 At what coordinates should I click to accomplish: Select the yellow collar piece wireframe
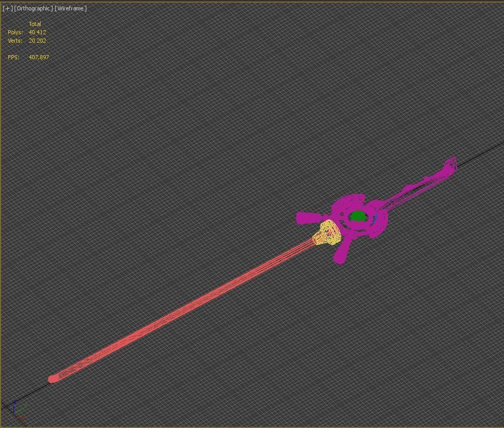pyautogui.click(x=327, y=233)
